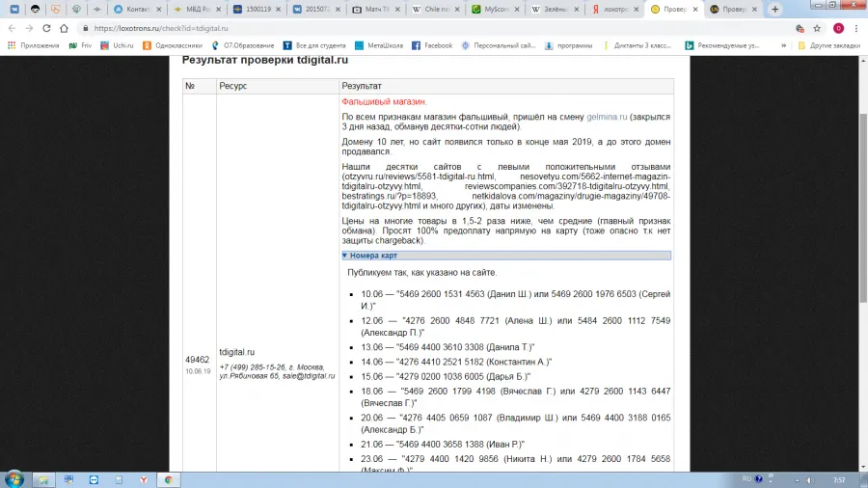Open the Персональный сай... bookmark
868x488 pixels.
coord(499,45)
